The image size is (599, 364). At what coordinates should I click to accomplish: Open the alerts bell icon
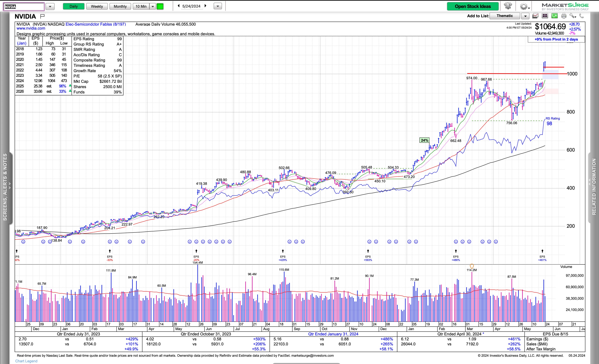click(x=508, y=6)
